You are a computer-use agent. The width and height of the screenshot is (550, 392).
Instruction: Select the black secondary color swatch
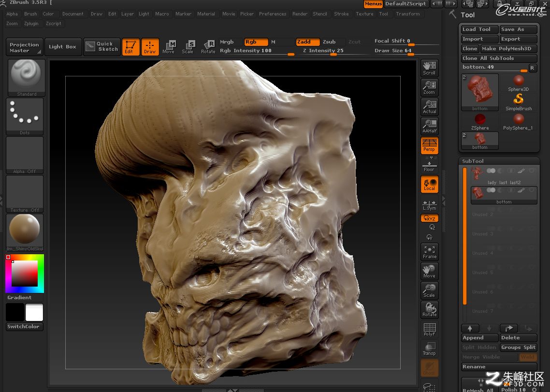[15, 312]
